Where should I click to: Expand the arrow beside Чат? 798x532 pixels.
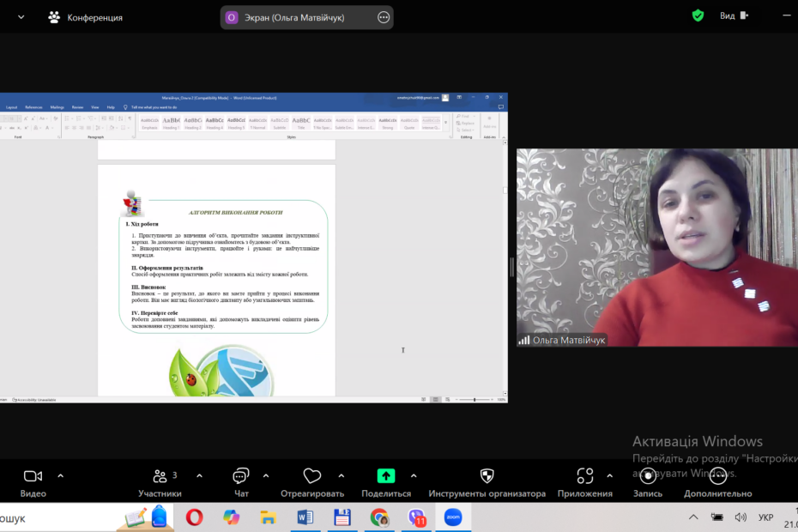pyautogui.click(x=266, y=476)
